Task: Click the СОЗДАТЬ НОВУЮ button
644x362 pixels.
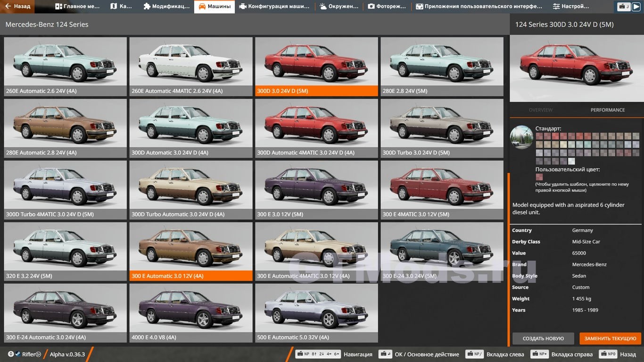Action: (x=543, y=338)
